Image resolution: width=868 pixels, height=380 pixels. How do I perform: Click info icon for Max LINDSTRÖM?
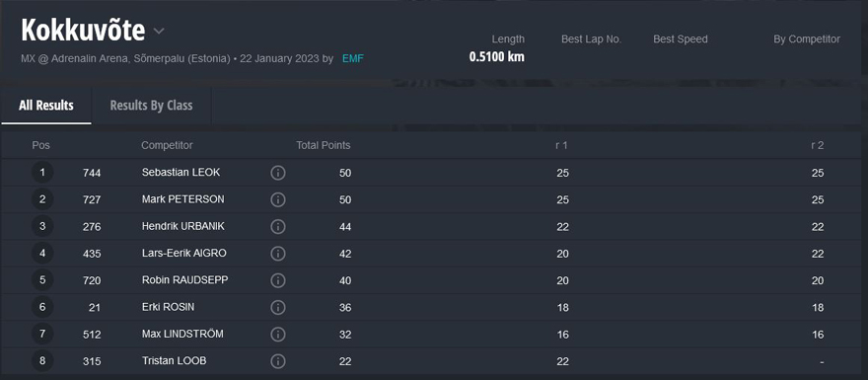coord(278,334)
